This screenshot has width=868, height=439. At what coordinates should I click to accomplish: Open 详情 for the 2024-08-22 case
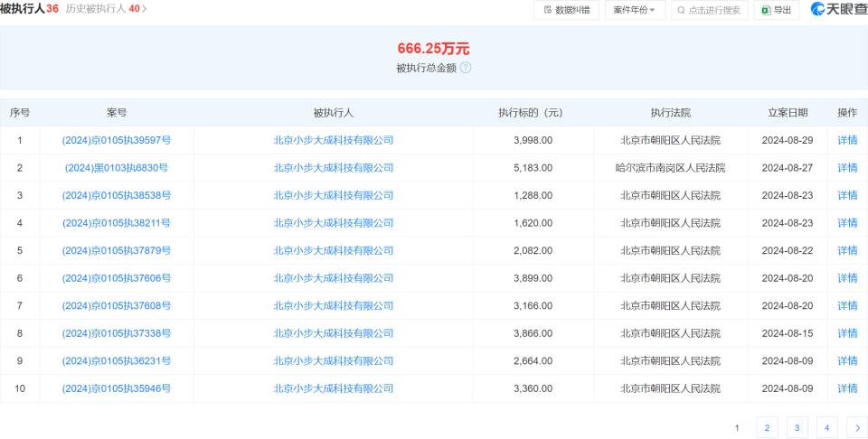(847, 250)
